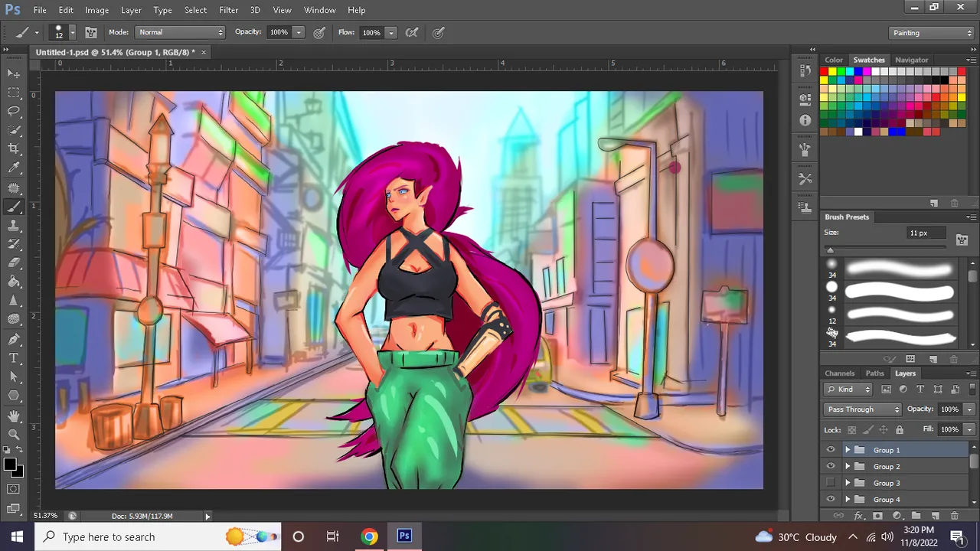Viewport: 980px width, 551px height.
Task: Click the Windows Start button
Action: pos(17,536)
